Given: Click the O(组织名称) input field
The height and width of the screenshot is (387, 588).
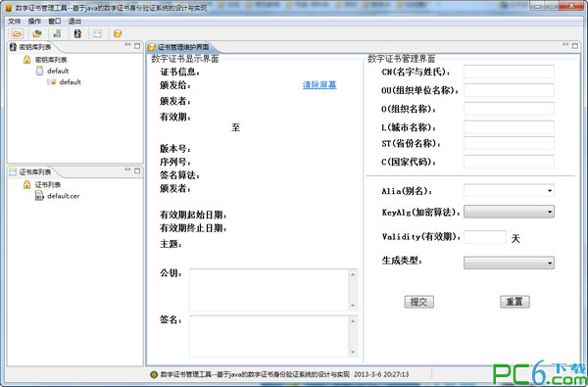Looking at the screenshot, I should pyautogui.click(x=509, y=109).
